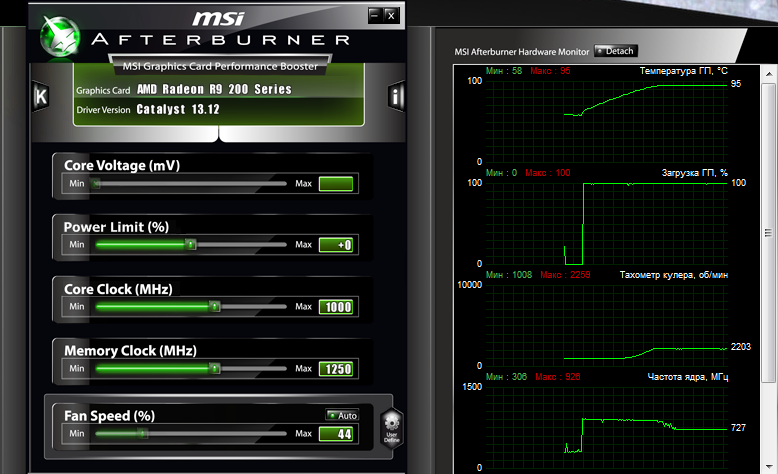Click the Memory Clock value field showing 1250
The height and width of the screenshot is (474, 778).
[336, 369]
